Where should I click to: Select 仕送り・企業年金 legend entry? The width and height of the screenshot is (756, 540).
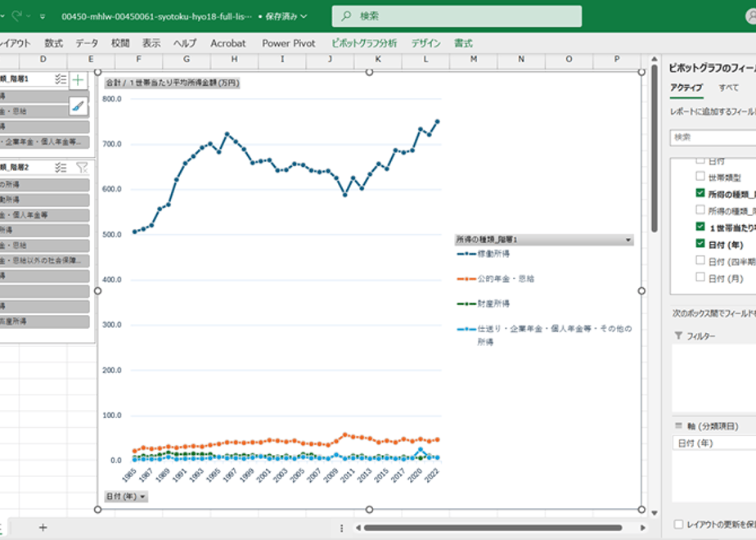pos(544,335)
